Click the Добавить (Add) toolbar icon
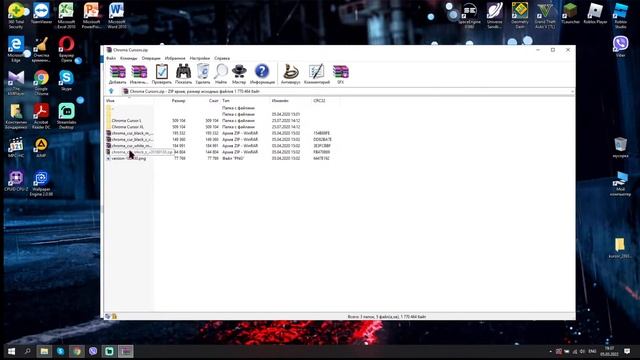This screenshot has width=640, height=360. tap(118, 74)
